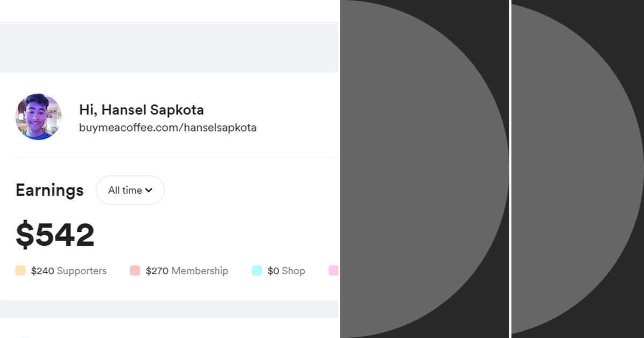Click the partially visible pink legend swatch
Screen dimensions: 644x338
click(333, 271)
